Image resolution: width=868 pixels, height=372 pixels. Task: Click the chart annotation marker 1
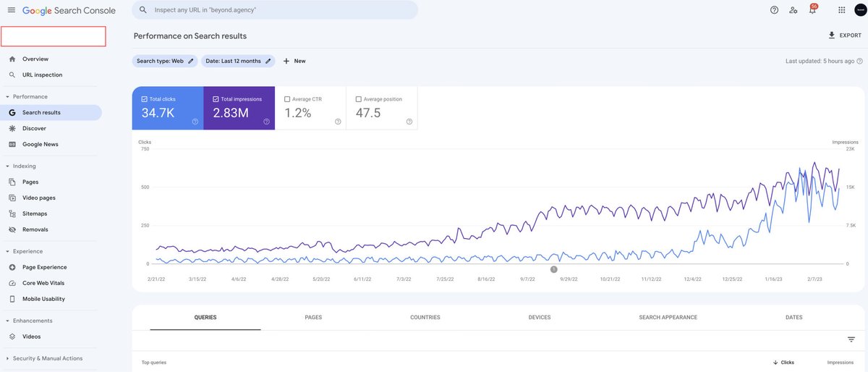point(554,269)
